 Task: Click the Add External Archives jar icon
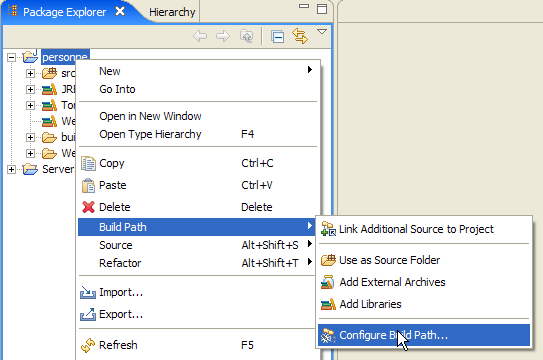click(x=328, y=282)
